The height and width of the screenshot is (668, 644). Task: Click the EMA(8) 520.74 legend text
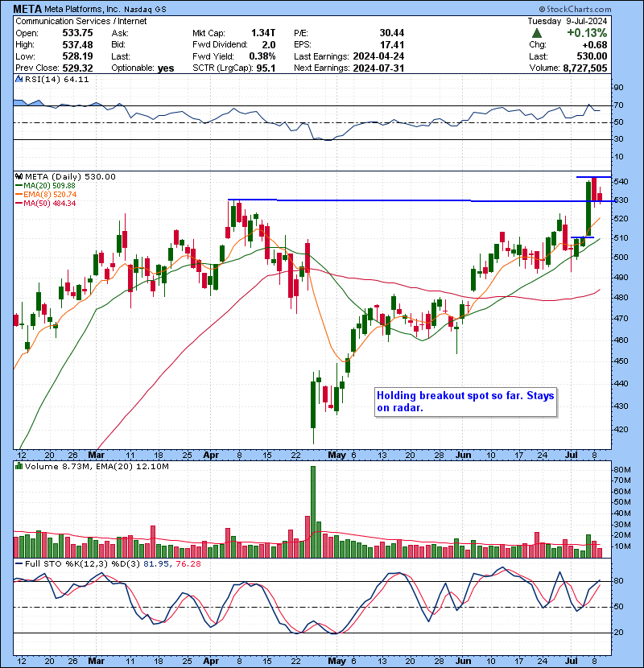click(x=50, y=195)
